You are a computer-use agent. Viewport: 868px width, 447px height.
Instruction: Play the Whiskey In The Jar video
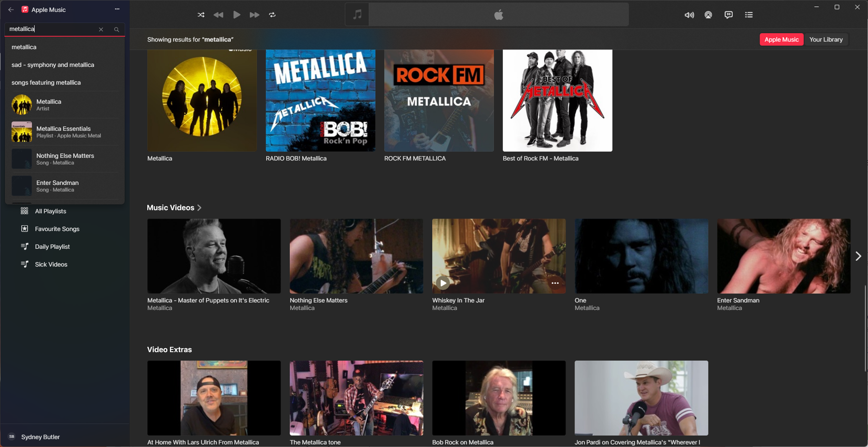click(x=443, y=283)
